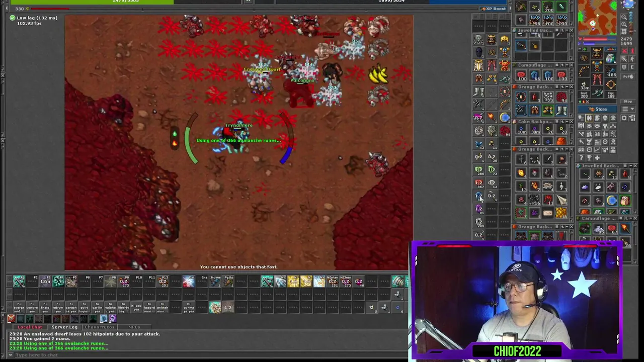Viewport: 644px width, 362px height.
Task: Select the defensive shield fight mode
Action: pos(625,67)
